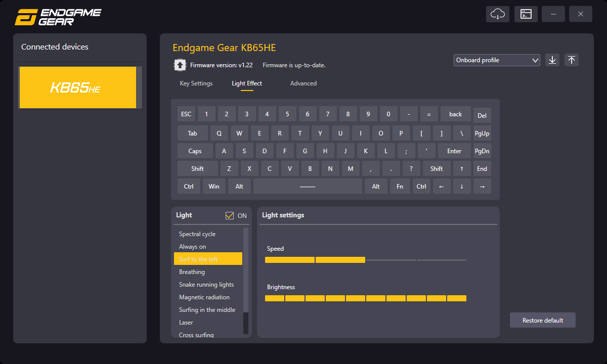Select the Breathing effect
Screen dimensions: 607x364
pos(208,272)
